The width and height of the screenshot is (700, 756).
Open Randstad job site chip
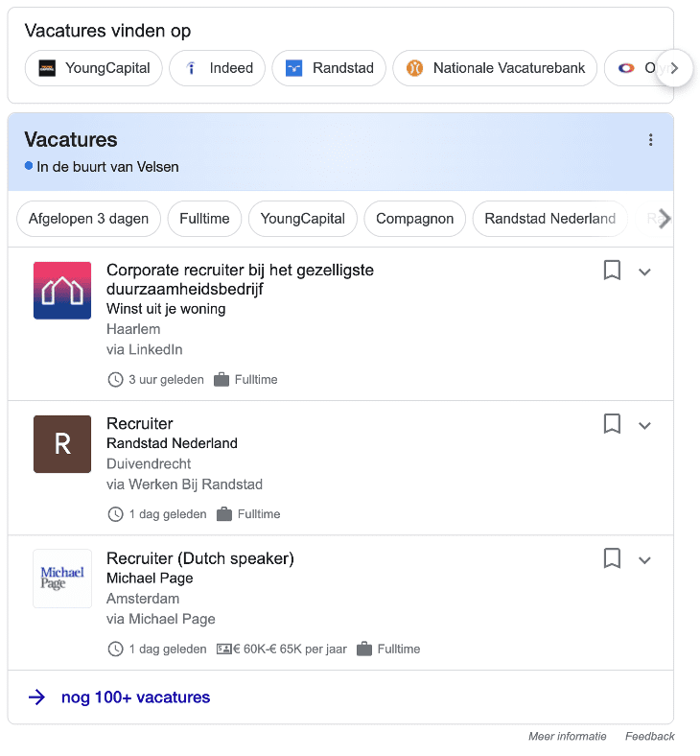pos(329,68)
